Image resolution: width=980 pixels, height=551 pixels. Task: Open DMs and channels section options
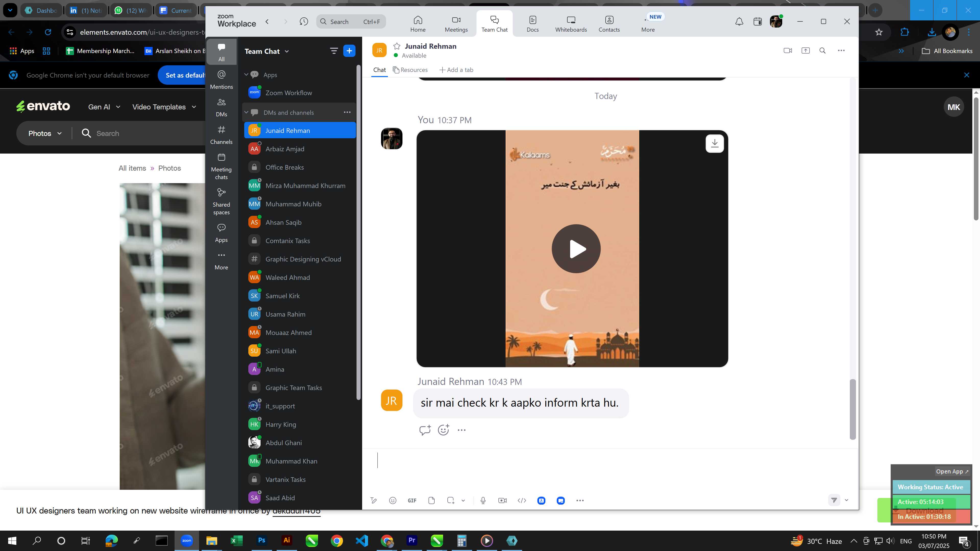[x=347, y=112]
